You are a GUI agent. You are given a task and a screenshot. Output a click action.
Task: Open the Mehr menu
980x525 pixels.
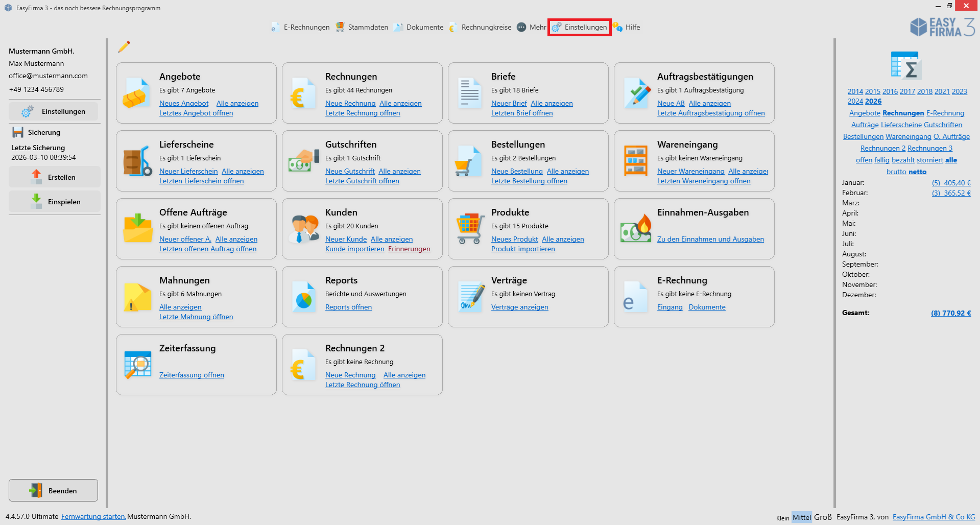tap(531, 28)
